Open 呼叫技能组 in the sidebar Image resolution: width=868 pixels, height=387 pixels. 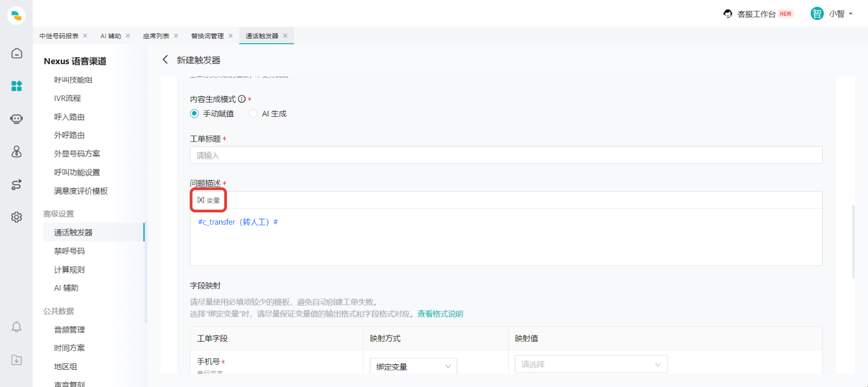point(73,80)
